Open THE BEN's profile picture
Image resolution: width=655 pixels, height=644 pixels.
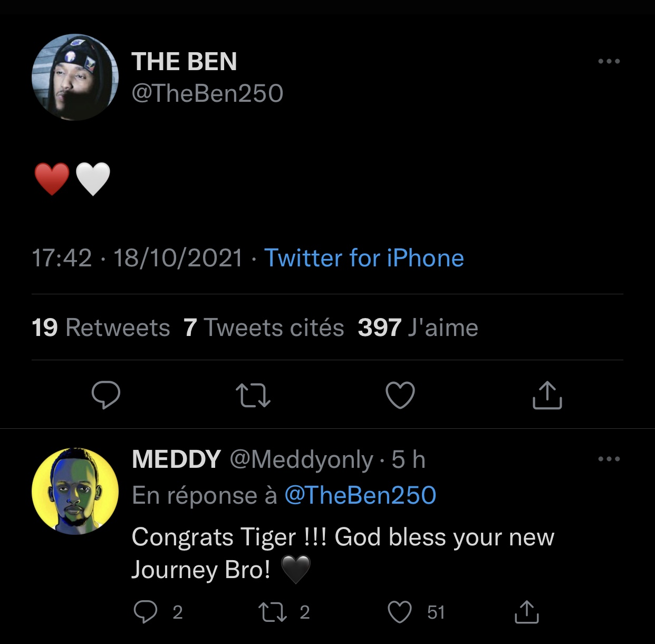75,78
